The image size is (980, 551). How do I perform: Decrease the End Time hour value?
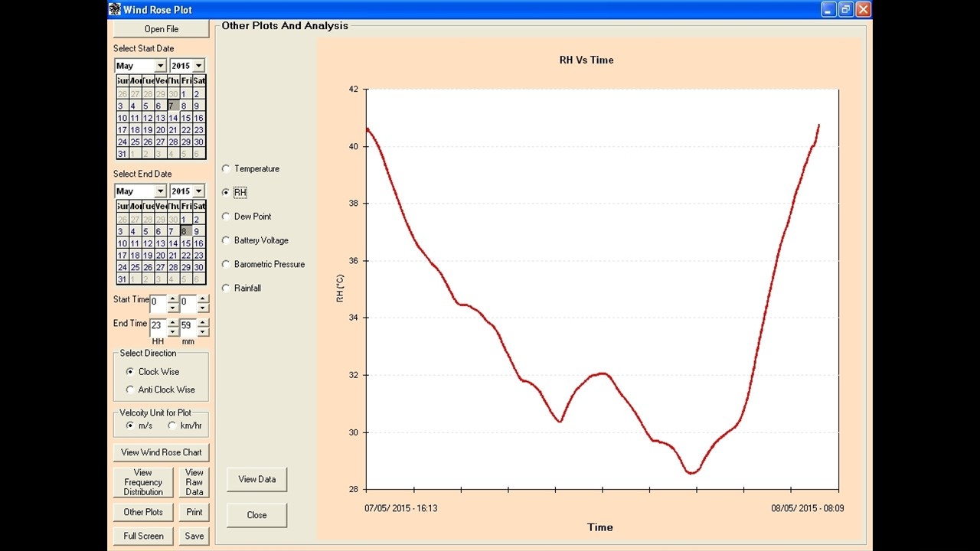pyautogui.click(x=173, y=331)
